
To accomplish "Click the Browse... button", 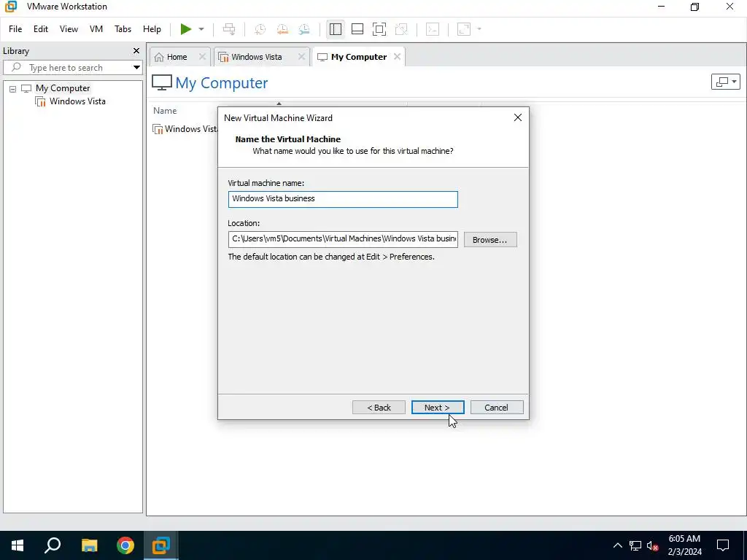I will coord(490,239).
